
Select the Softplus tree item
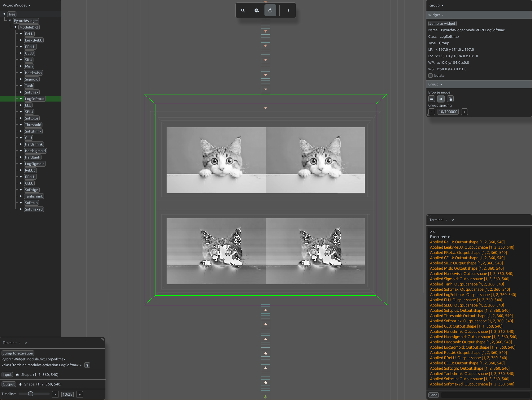32,118
